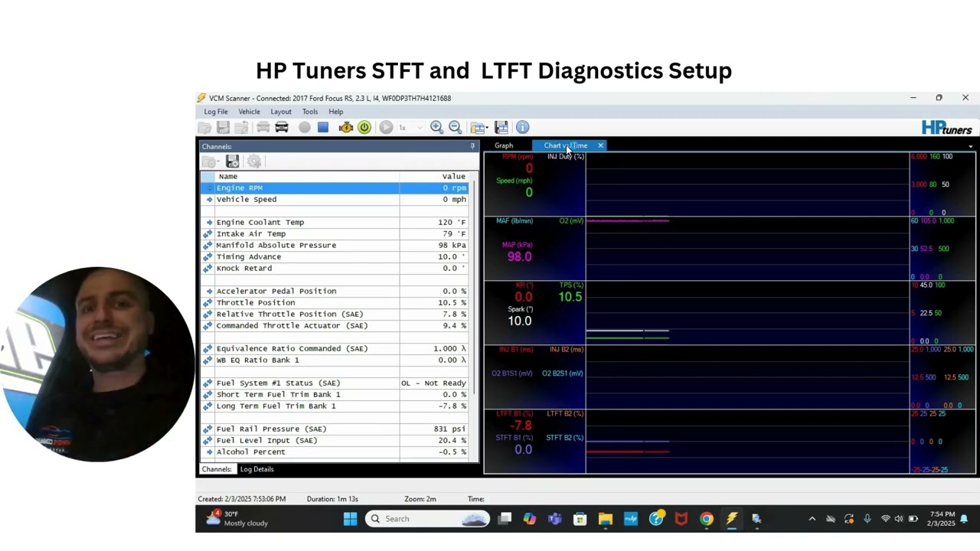The height and width of the screenshot is (551, 980).
Task: Select the bottom Channels tab
Action: click(217, 469)
